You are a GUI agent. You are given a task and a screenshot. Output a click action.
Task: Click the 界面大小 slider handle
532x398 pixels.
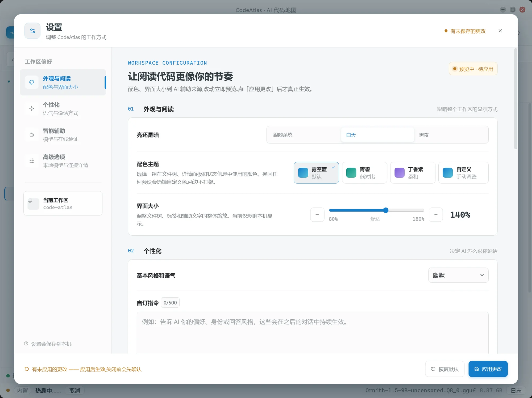click(386, 210)
